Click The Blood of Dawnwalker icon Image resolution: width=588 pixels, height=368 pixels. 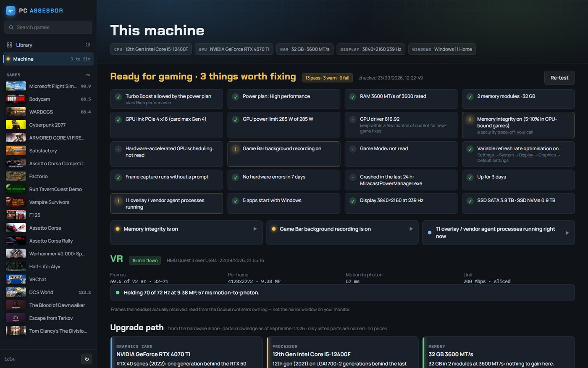pyautogui.click(x=16, y=305)
